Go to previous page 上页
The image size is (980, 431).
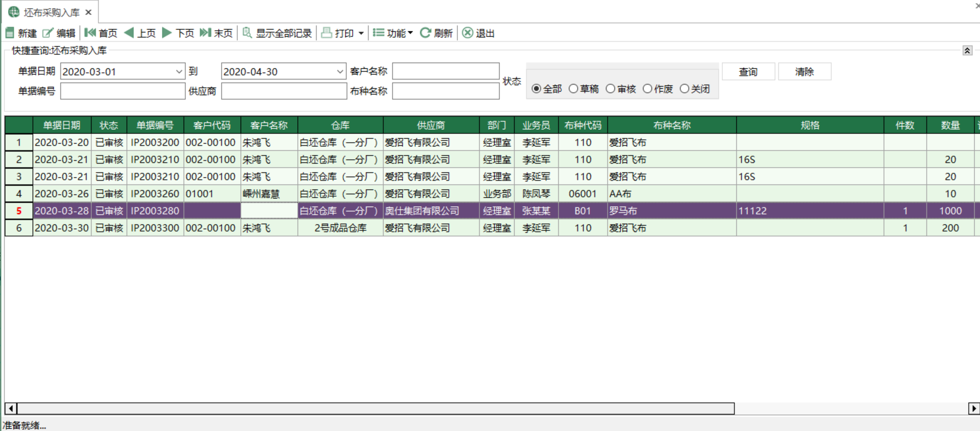click(x=140, y=33)
